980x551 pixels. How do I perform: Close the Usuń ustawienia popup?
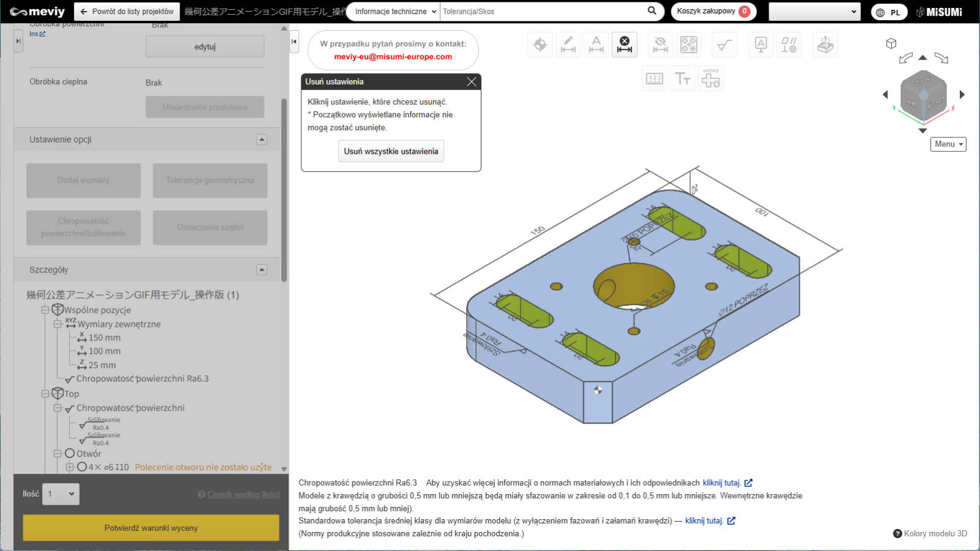471,82
